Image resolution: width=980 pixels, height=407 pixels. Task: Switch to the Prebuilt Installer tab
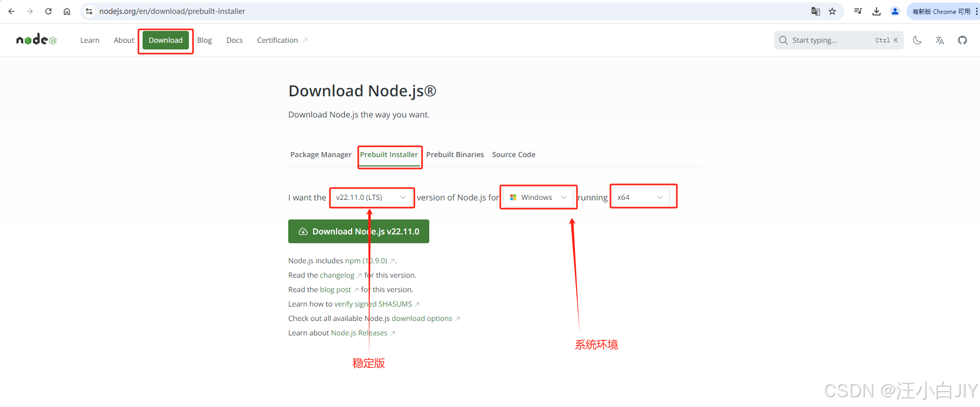[x=389, y=155]
